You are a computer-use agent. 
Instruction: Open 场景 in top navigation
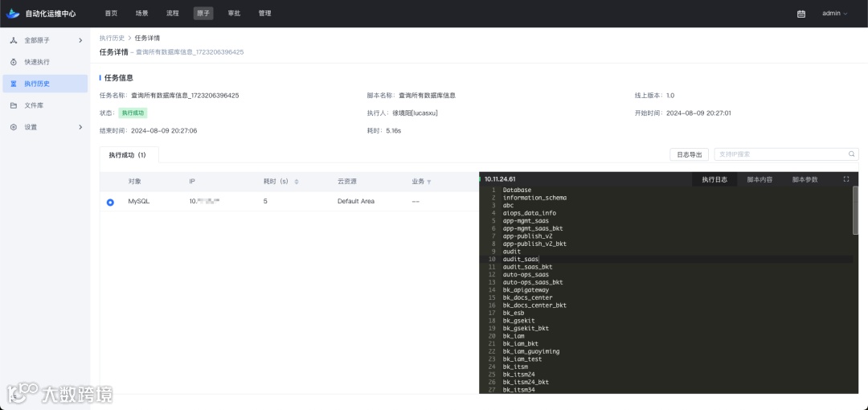[x=141, y=14]
